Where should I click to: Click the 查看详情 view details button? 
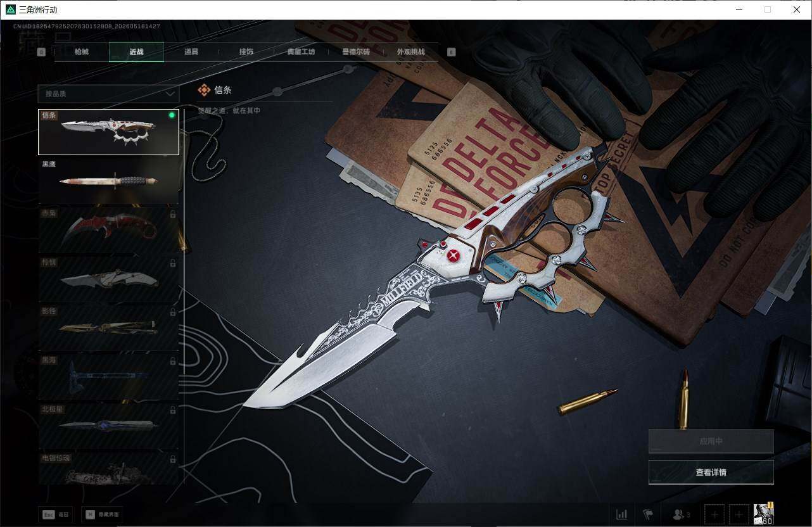(711, 472)
